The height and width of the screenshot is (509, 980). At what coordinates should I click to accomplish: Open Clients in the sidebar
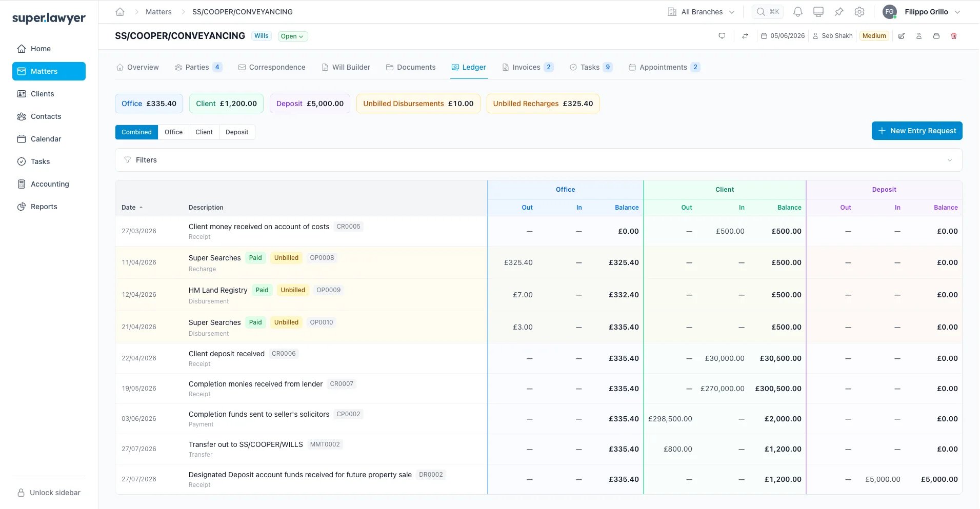(49, 94)
